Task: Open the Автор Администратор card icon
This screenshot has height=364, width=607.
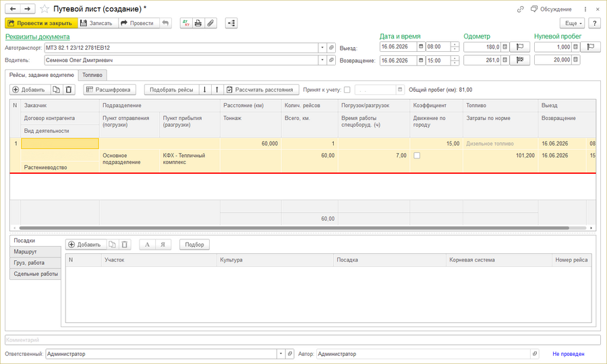Action: click(x=535, y=354)
